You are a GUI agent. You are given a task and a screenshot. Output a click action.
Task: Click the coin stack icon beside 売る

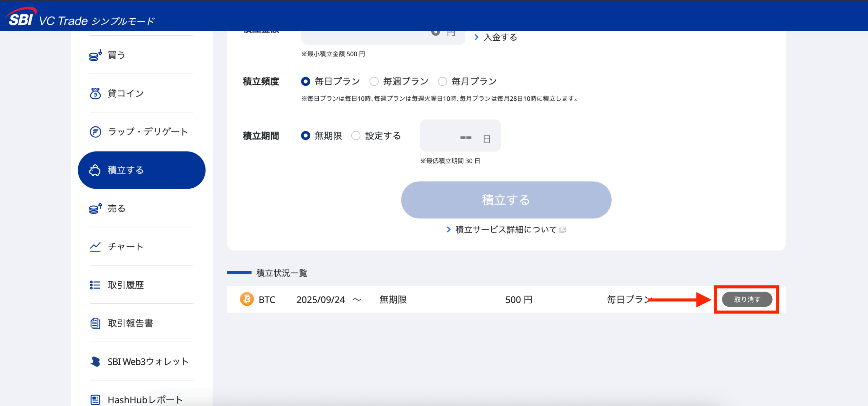95,208
